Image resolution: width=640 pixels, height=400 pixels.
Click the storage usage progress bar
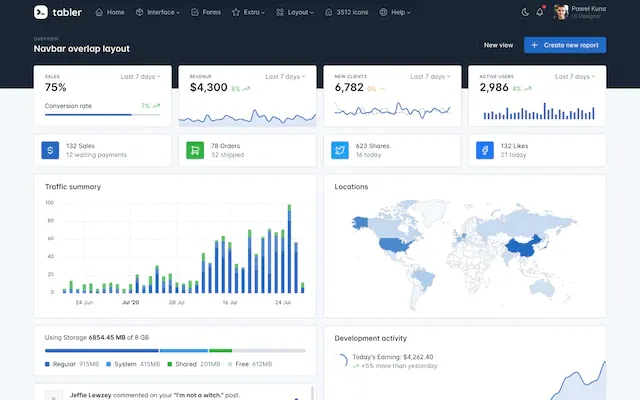click(175, 351)
